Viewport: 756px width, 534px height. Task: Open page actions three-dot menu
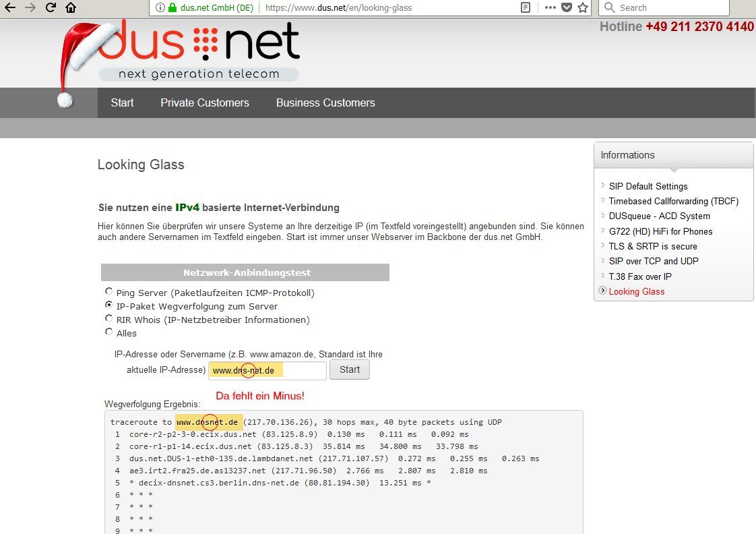(550, 8)
